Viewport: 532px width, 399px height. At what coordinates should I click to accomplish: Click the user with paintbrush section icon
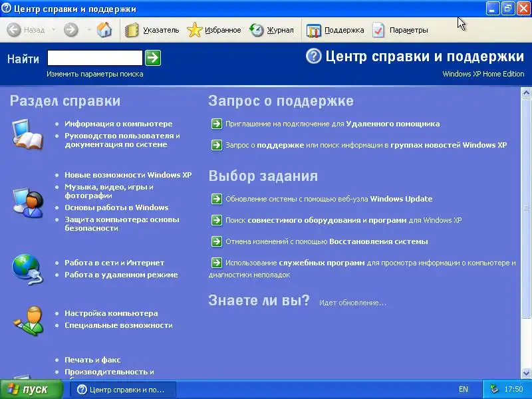[29, 321]
